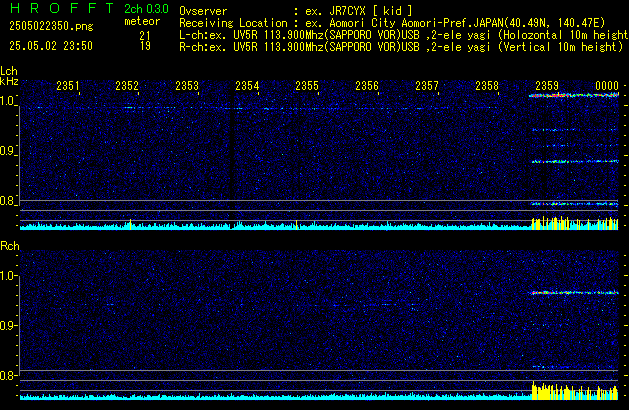The image size is (629, 410).
Task: Click the yellow intensity bars in Lch
Action: pos(574,223)
